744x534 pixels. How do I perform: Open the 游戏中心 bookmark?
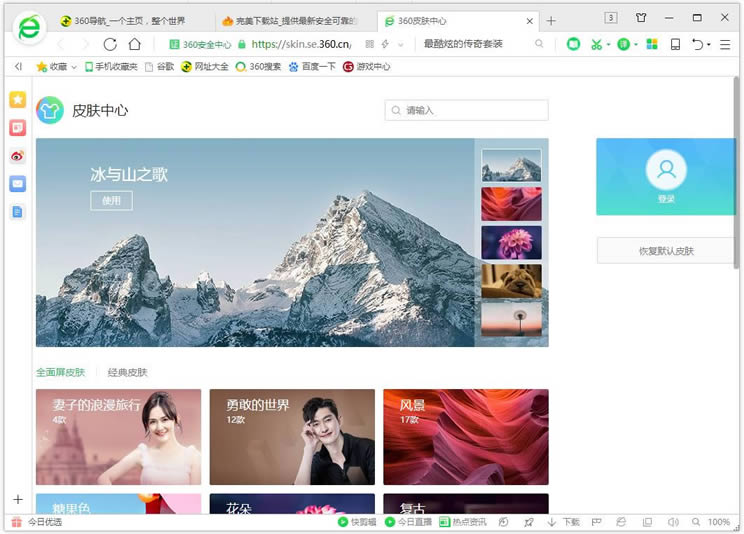click(367, 67)
